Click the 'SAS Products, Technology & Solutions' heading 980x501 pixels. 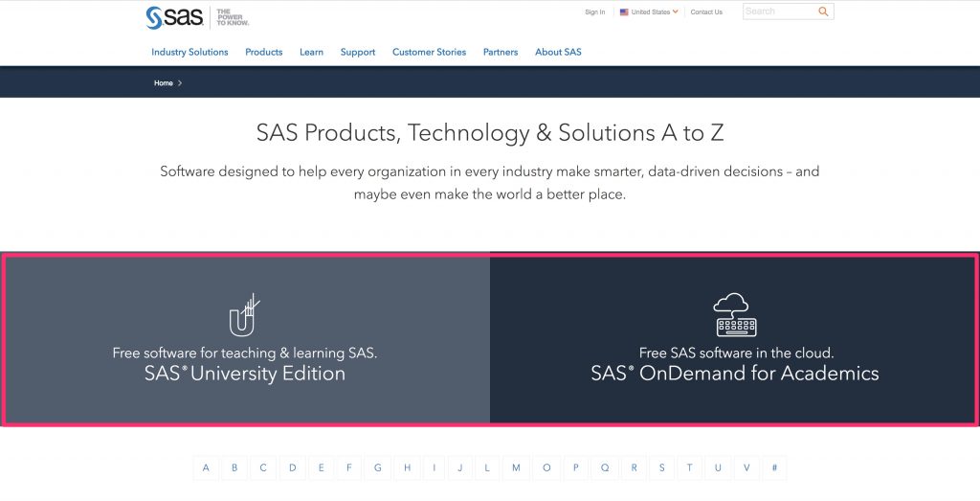pyautogui.click(x=490, y=132)
